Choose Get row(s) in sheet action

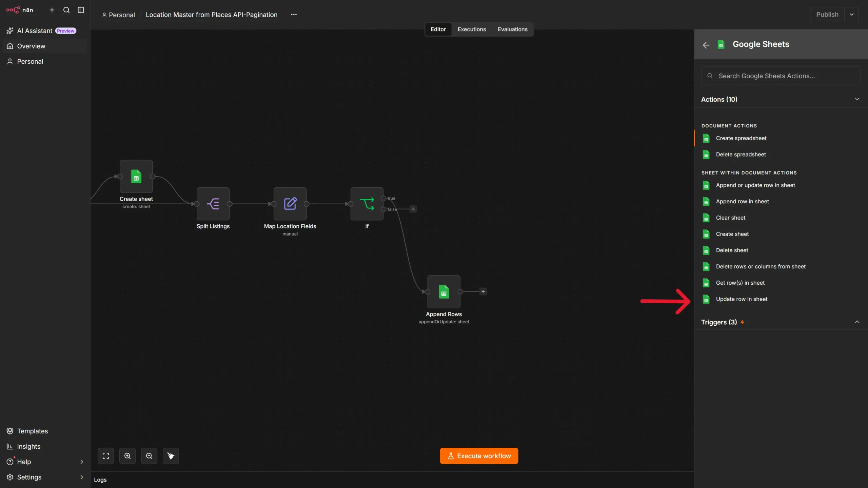point(781,283)
